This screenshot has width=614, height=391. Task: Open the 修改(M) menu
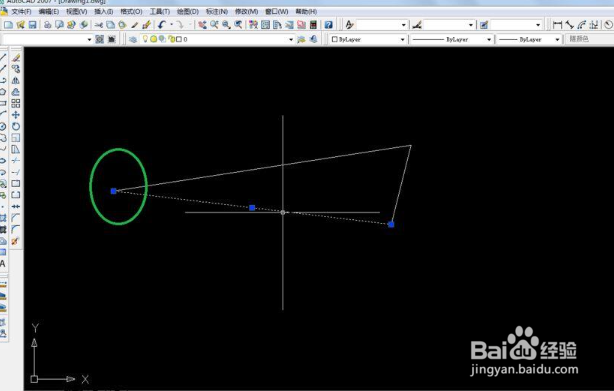(x=247, y=11)
